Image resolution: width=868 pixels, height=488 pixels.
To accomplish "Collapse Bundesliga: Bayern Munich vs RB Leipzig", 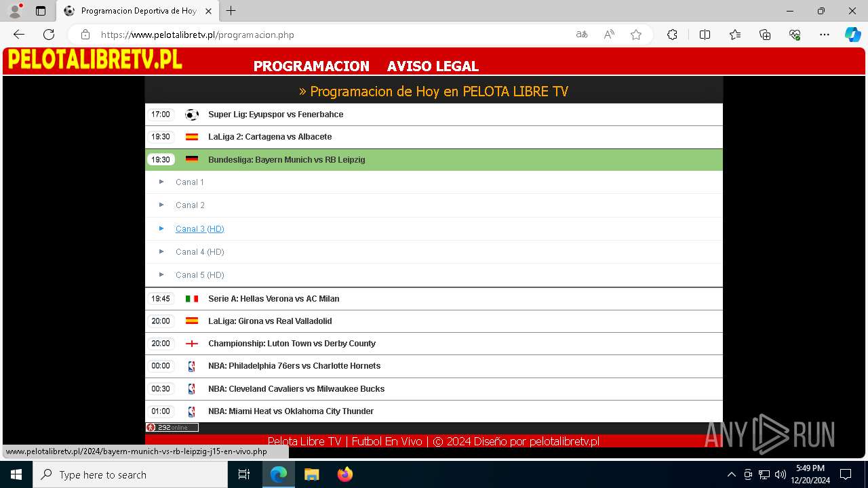I will (434, 160).
